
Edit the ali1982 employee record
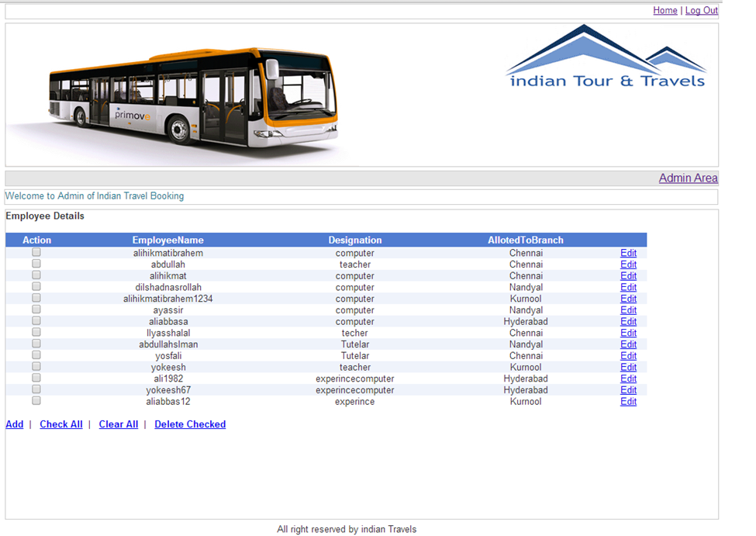point(628,378)
